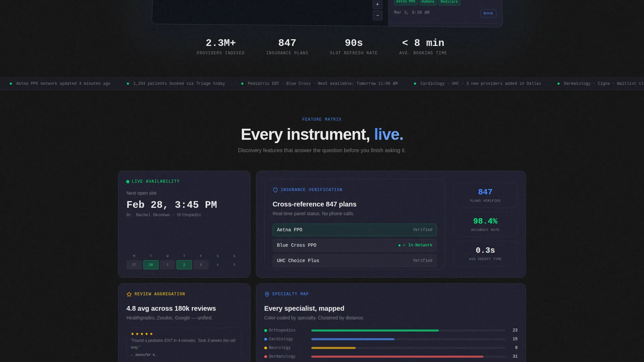The height and width of the screenshot is (362, 644).
Task: Click the 847 Insurance Plans statistic
Action: (287, 47)
